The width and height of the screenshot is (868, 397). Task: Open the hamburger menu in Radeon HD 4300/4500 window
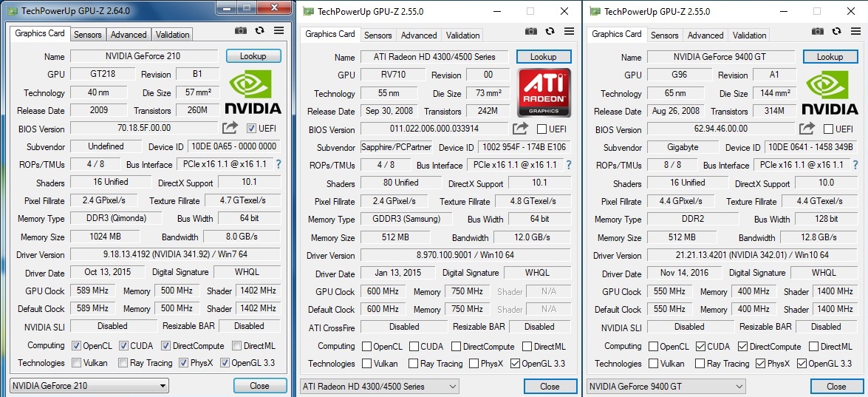pos(569,32)
